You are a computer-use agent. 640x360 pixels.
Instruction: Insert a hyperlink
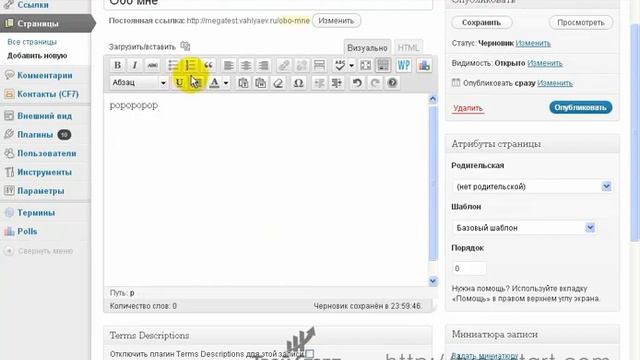284,65
